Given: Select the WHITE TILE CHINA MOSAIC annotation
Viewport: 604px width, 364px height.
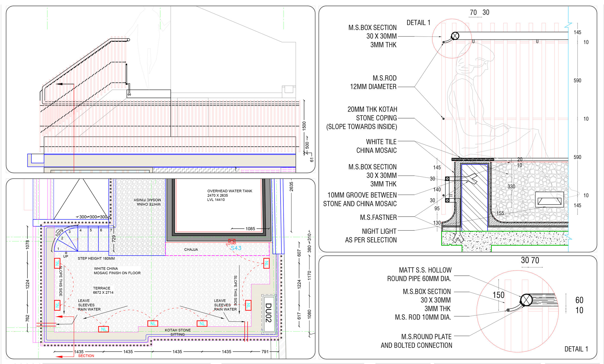Looking at the screenshot, I should [x=376, y=146].
